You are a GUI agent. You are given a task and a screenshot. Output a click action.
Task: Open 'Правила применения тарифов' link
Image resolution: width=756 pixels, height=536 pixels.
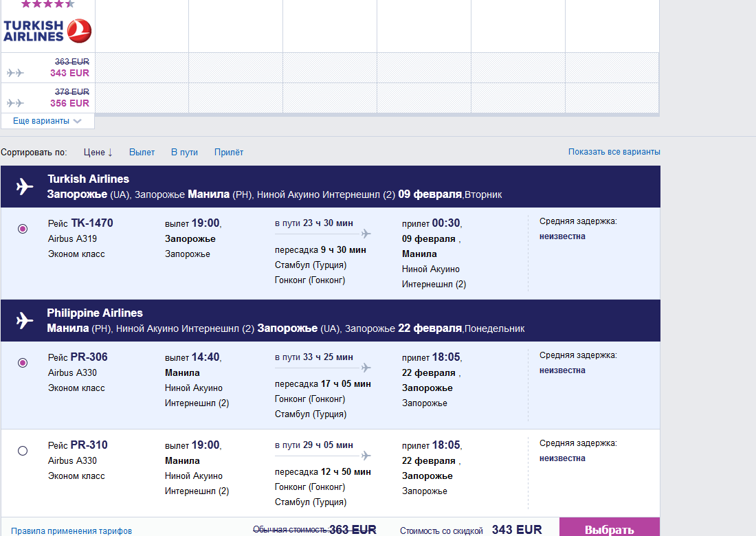pyautogui.click(x=71, y=531)
